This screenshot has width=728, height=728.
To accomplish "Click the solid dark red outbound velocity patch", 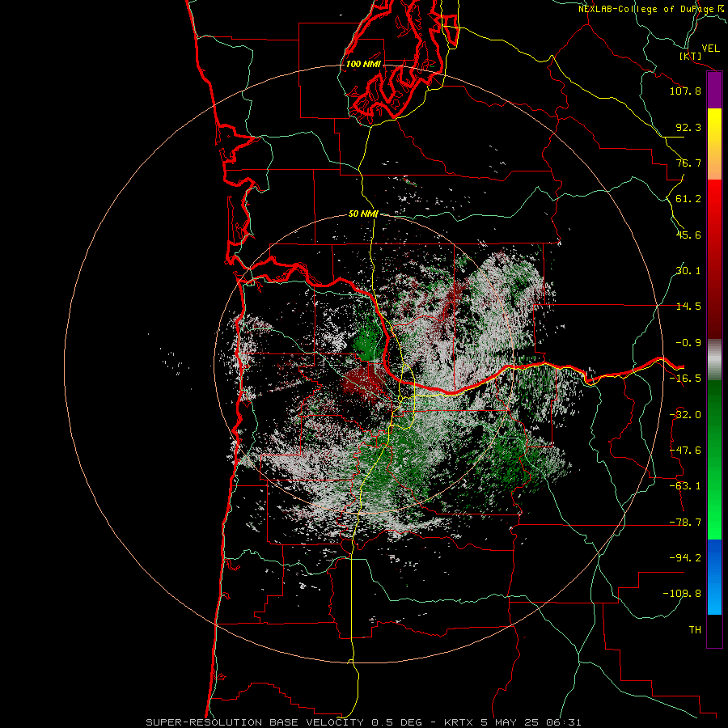I will 365,381.
